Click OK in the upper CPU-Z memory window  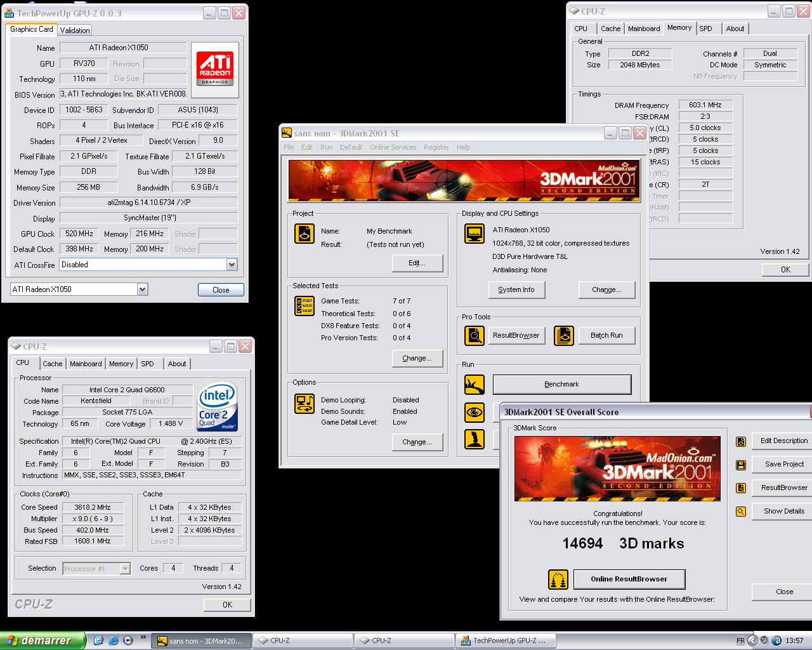click(x=785, y=270)
